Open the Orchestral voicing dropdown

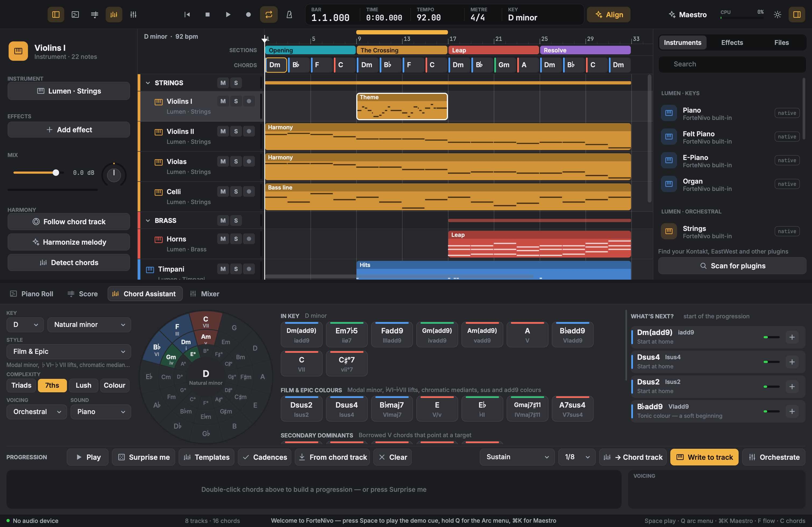(37, 412)
